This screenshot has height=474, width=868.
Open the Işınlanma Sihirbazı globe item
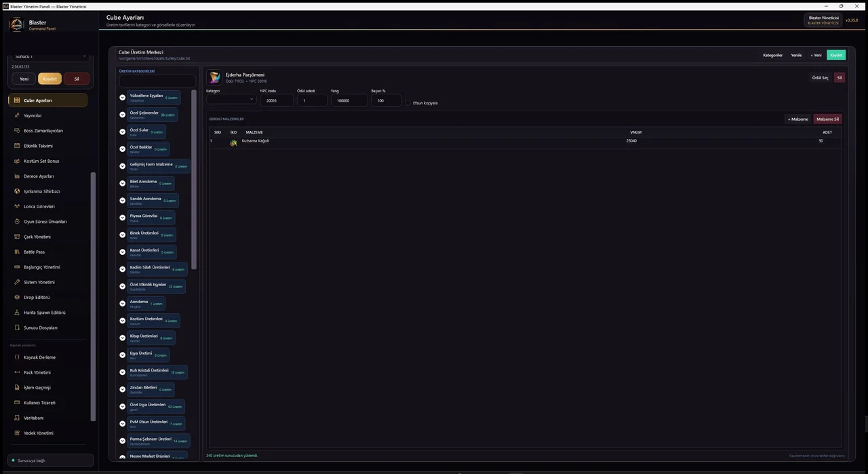18,191
